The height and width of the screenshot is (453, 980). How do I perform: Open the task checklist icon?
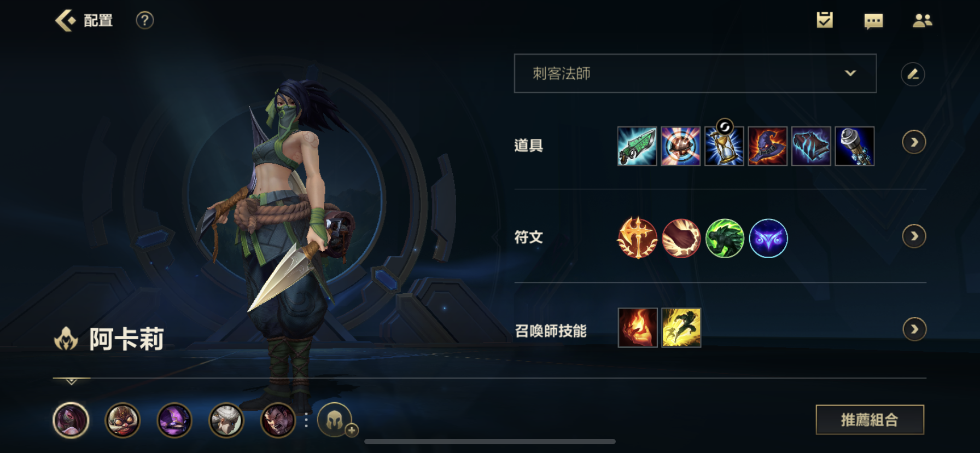(824, 20)
